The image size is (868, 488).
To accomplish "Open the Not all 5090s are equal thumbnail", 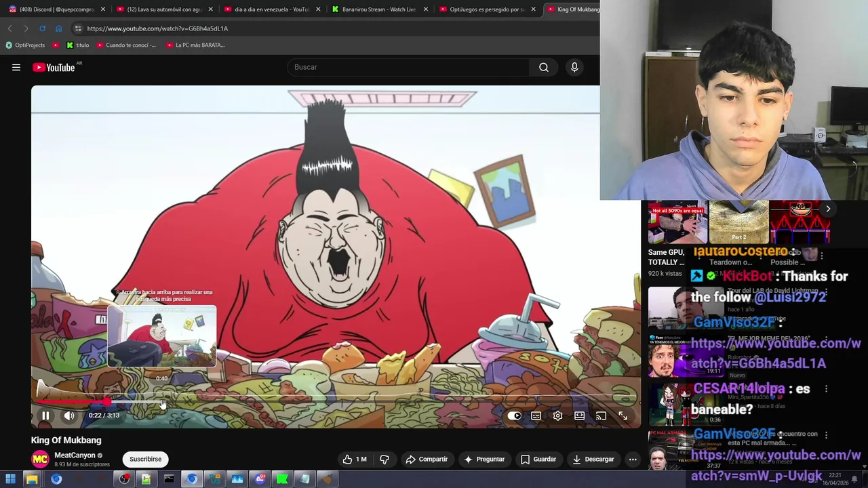I will point(677,222).
